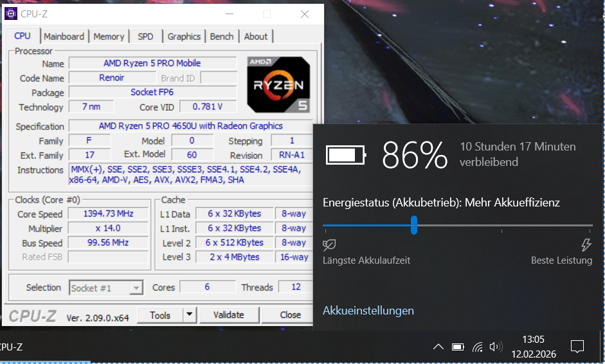Click the Bus Speed value 99.56 MHz
Image resolution: width=605 pixels, height=364 pixels.
tap(109, 243)
